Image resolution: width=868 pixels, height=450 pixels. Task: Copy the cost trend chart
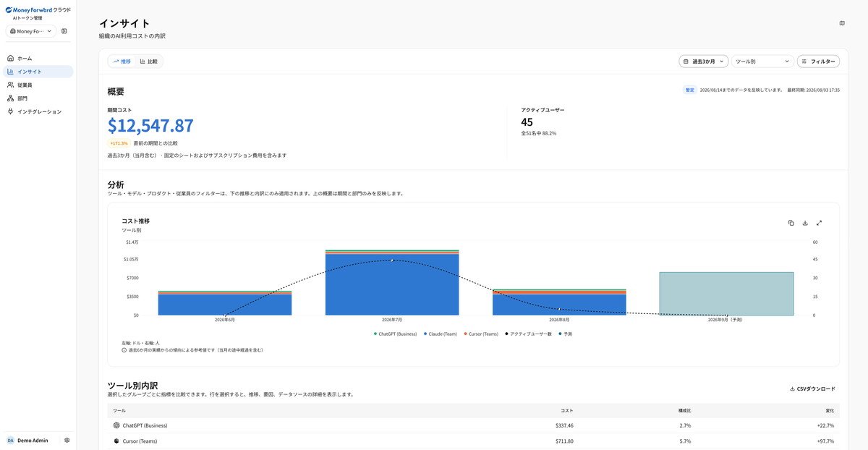(x=791, y=223)
